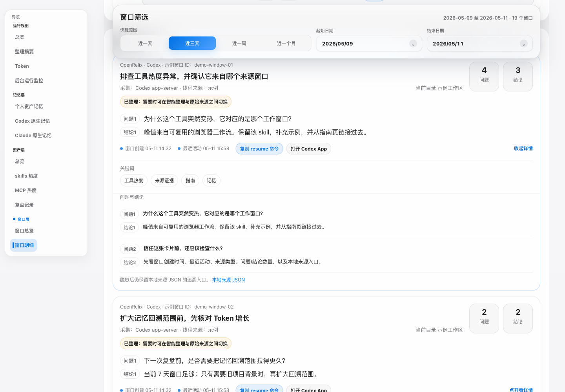565x392 pixels.
Task: Click the 工具热度 keyword tag
Action: coord(134,181)
